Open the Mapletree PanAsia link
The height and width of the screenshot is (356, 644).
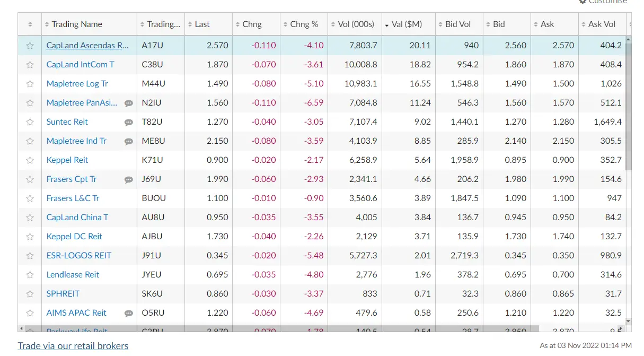pos(82,103)
